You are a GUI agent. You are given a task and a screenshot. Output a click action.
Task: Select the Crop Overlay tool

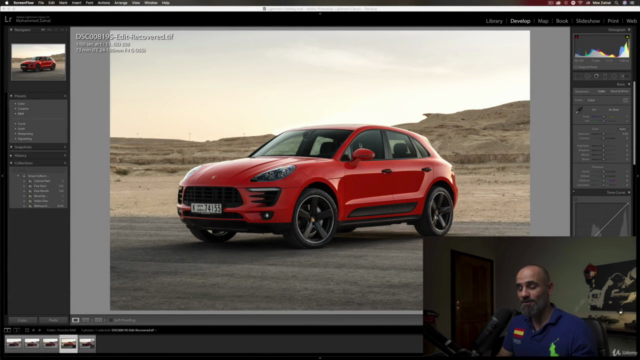578,76
